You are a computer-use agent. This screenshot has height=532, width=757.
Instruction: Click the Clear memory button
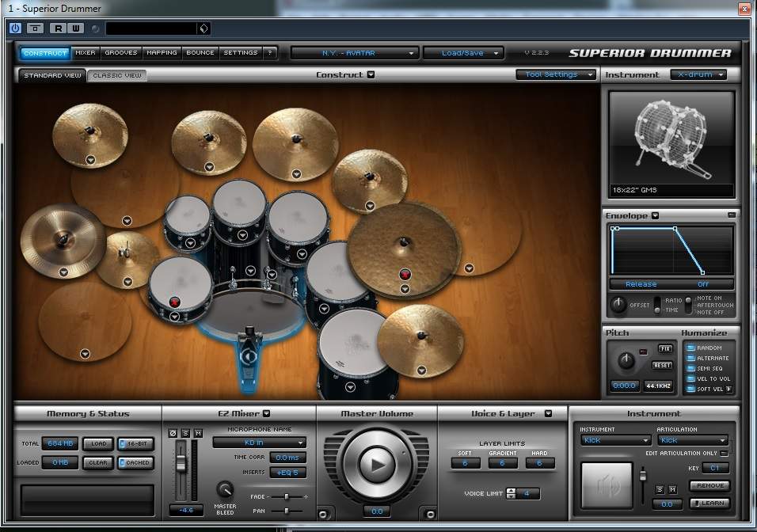(x=98, y=462)
